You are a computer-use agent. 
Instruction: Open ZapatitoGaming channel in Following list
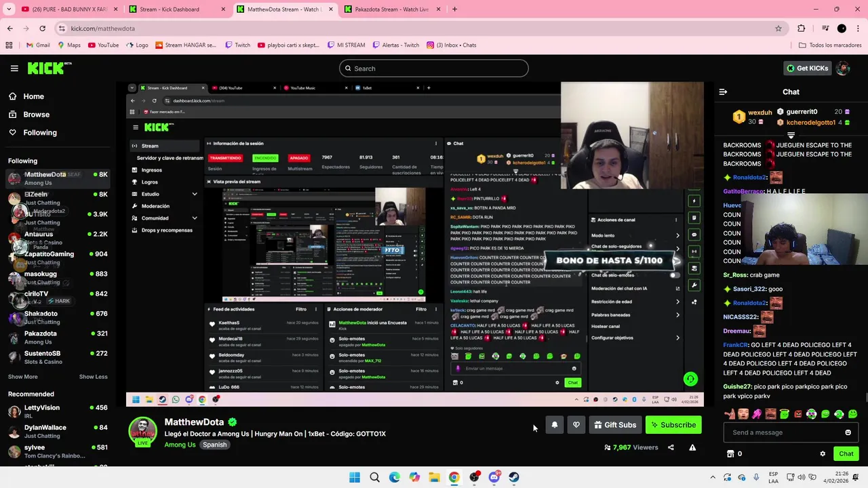coord(57,258)
